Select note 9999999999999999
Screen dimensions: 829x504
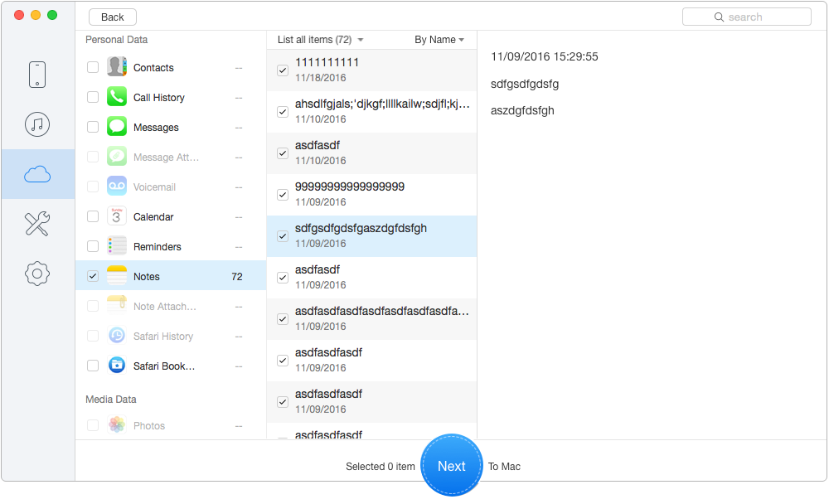click(x=371, y=195)
